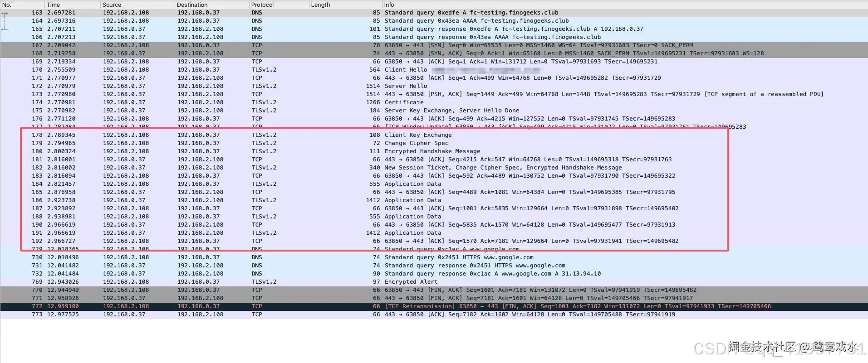
Task: Select packet 164 AAAA query 0x43ea
Action: [x=434, y=21]
